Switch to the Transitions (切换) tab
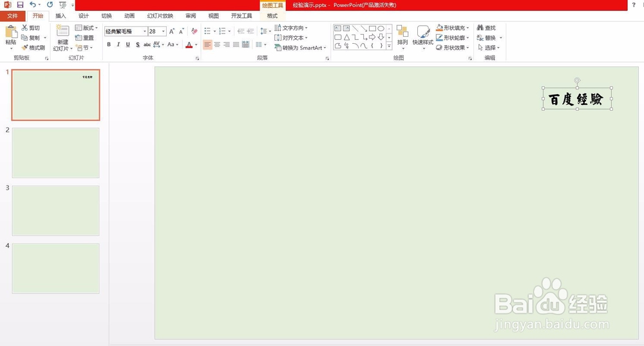This screenshot has width=644, height=346. pos(106,15)
